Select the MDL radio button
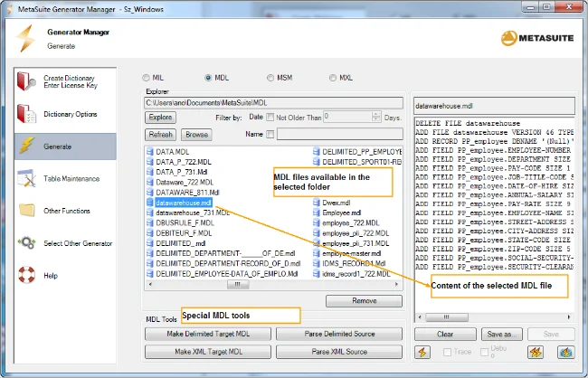 (x=208, y=78)
